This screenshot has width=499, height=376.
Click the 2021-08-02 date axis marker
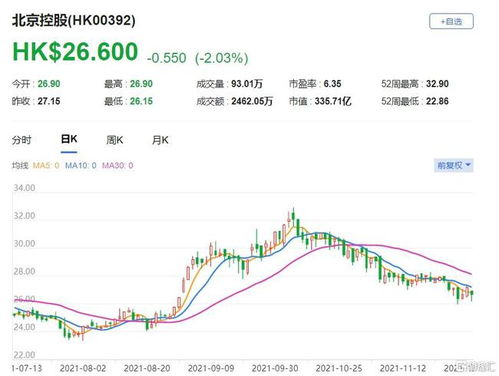click(83, 368)
